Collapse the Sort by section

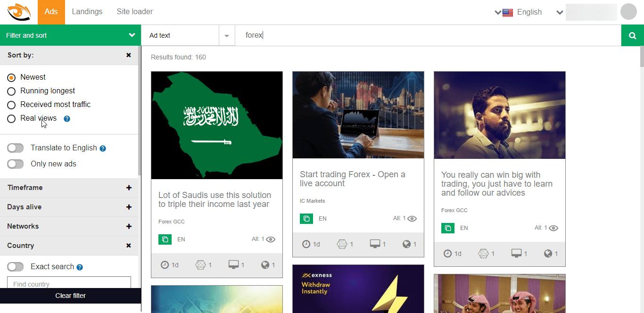pyautogui.click(x=129, y=55)
